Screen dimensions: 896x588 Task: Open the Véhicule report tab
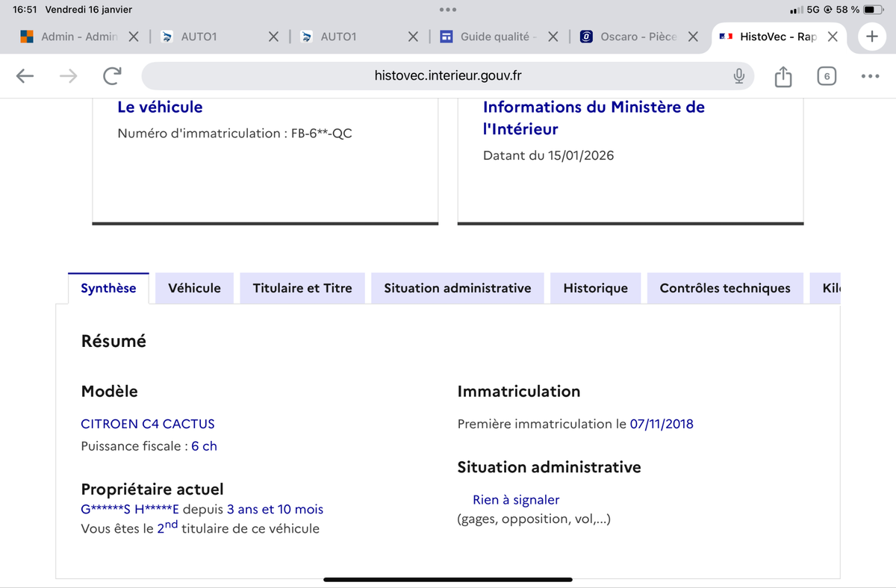click(x=194, y=288)
